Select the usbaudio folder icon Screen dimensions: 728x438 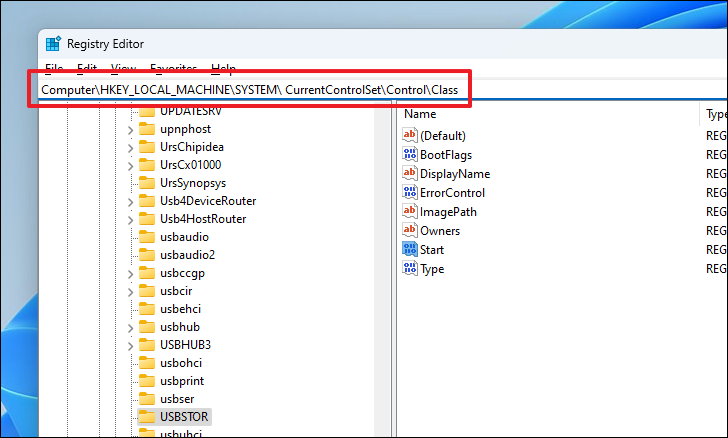[147, 237]
